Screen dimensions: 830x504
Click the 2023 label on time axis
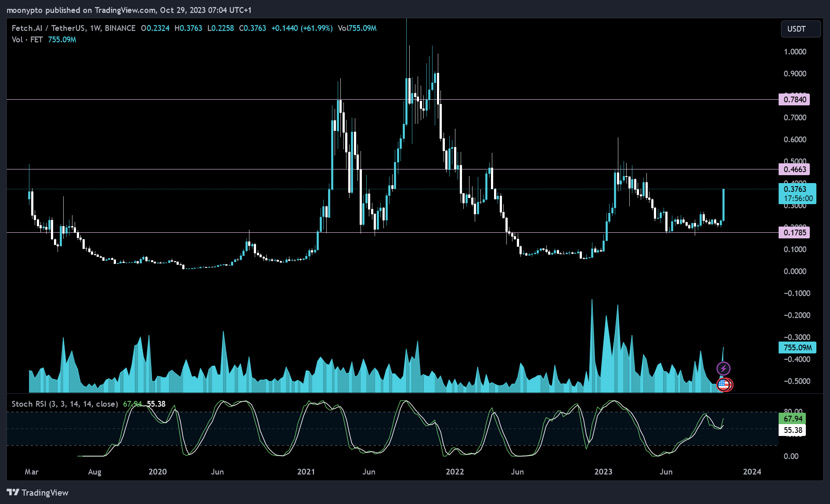tap(603, 472)
